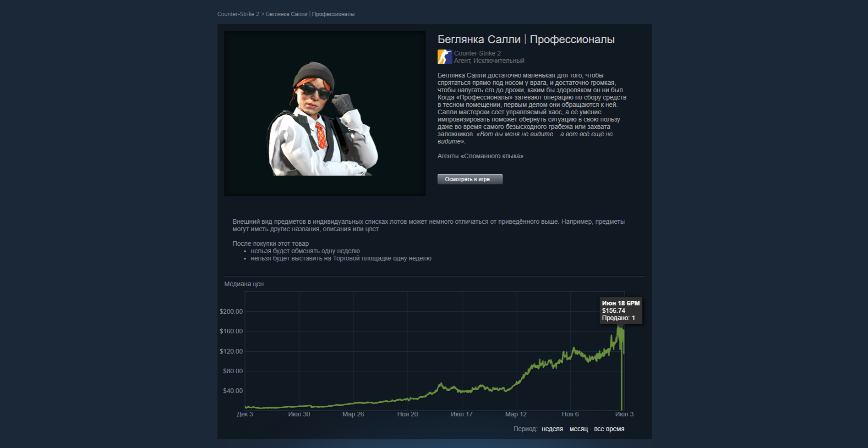Click the Агенты «Сломанного клыка» collection text
This screenshot has width=868, height=448.
coord(480,156)
